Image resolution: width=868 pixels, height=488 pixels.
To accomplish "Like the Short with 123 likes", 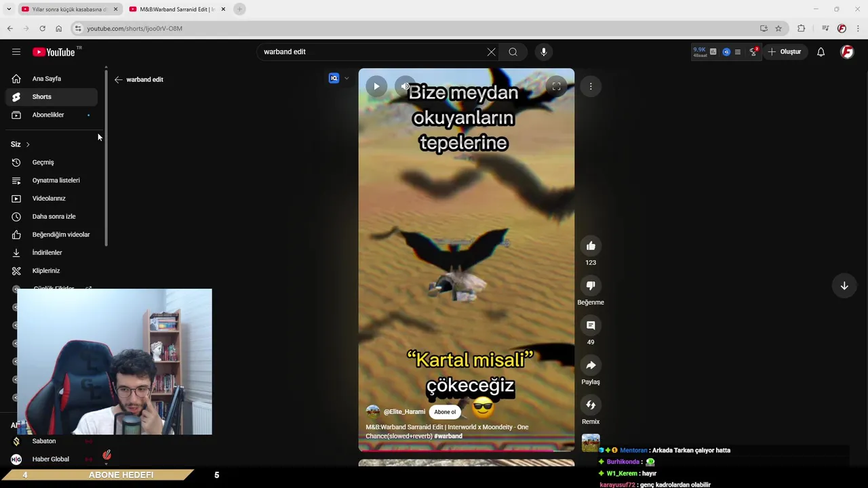I will point(591,246).
